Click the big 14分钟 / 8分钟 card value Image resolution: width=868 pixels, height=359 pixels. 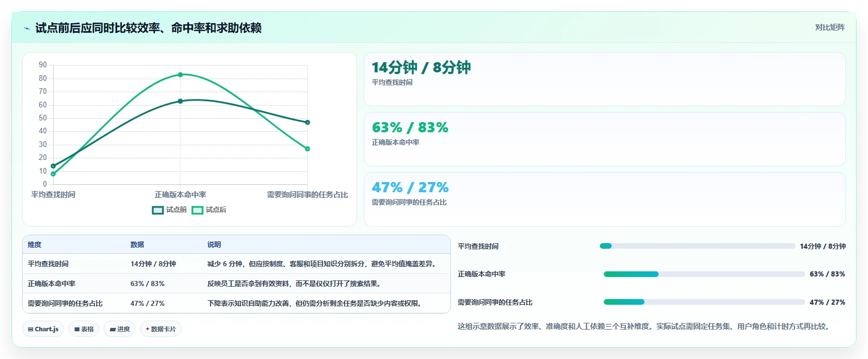pos(421,67)
